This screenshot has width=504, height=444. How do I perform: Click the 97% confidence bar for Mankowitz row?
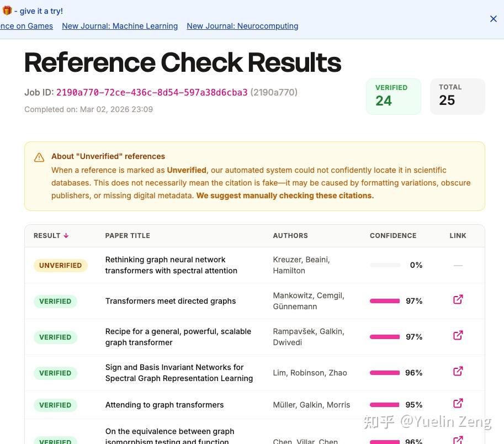click(385, 301)
